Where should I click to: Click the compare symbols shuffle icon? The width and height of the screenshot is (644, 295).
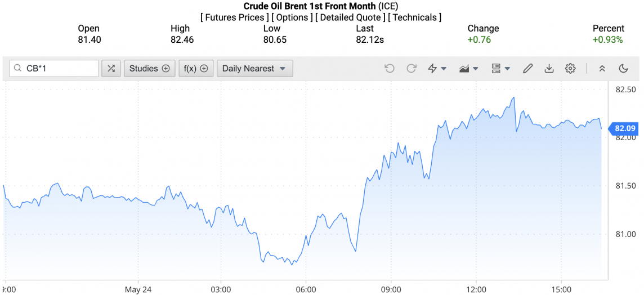111,69
